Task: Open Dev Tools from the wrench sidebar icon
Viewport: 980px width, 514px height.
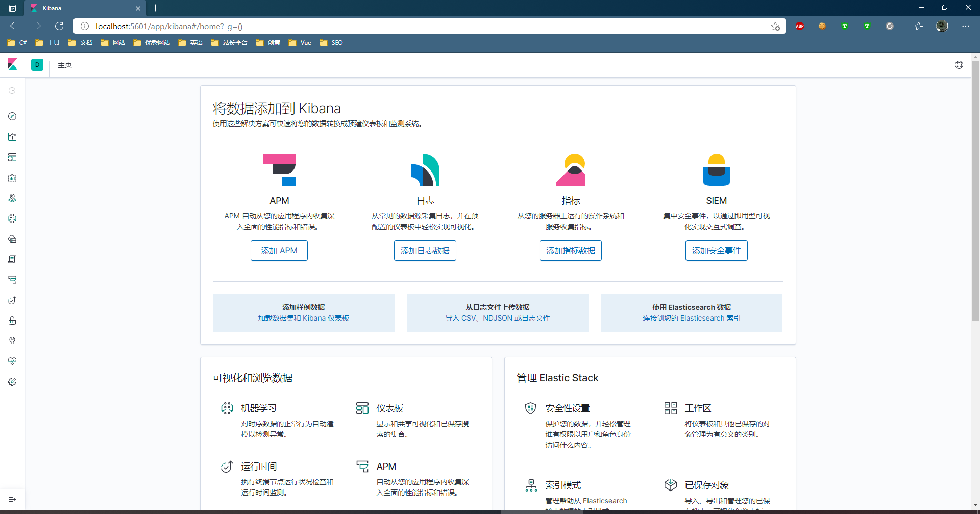Action: click(x=12, y=341)
